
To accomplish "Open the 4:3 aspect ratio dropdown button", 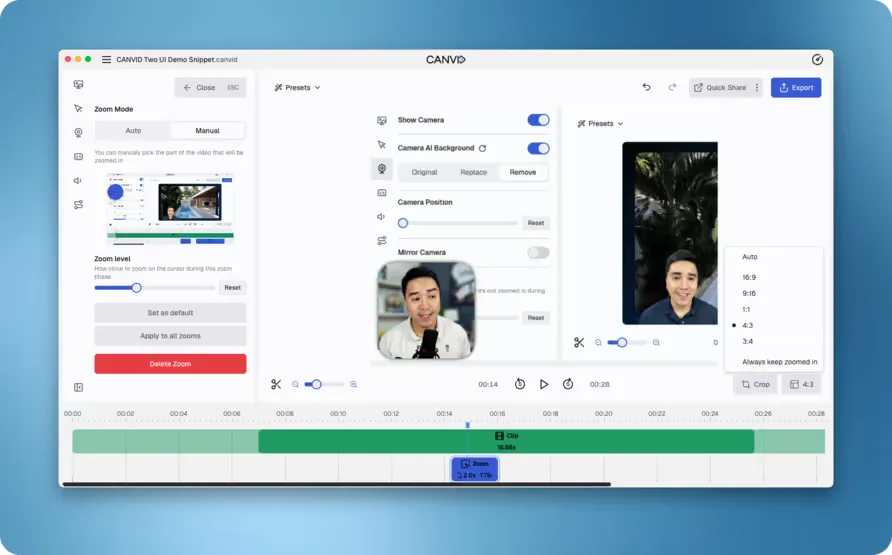I will (x=801, y=384).
